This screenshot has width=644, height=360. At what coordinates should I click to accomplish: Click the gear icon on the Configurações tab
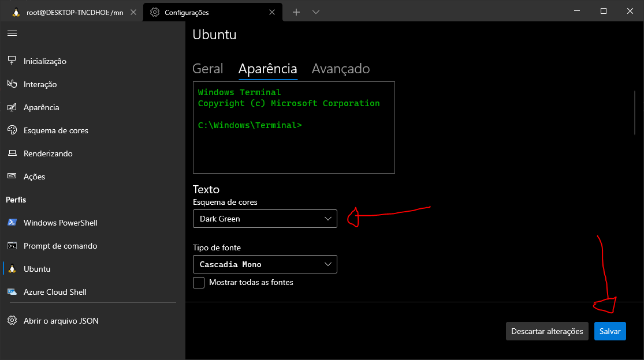tap(155, 12)
